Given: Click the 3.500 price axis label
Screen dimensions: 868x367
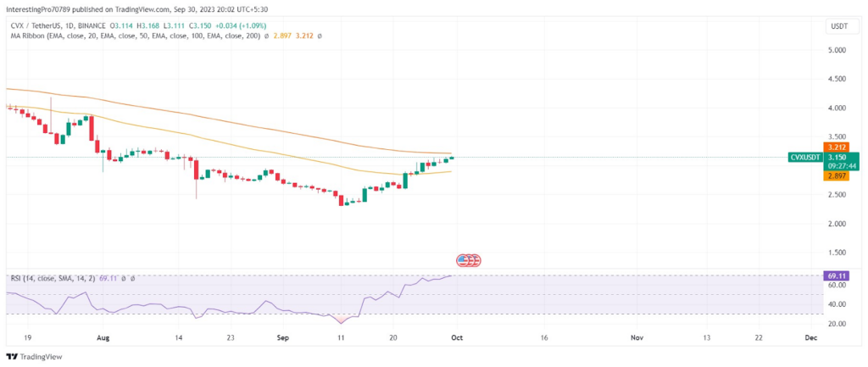Looking at the screenshot, I should click(835, 136).
